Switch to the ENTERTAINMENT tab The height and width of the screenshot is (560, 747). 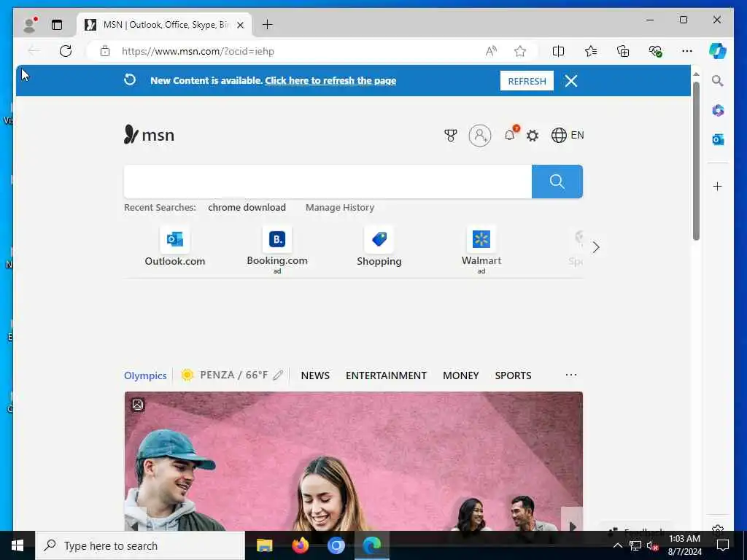click(386, 376)
